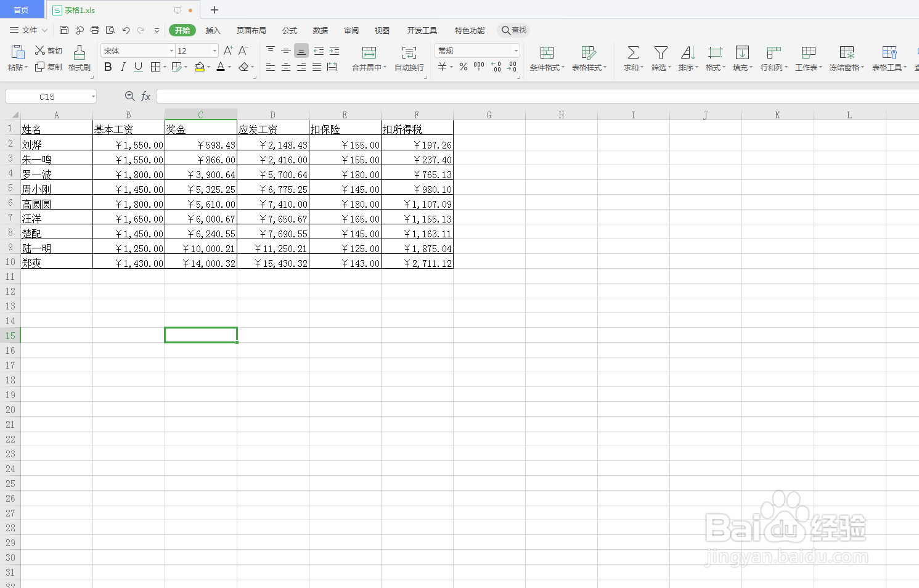The height and width of the screenshot is (588, 919).
Task: Toggle underline formatting
Action: [139, 67]
